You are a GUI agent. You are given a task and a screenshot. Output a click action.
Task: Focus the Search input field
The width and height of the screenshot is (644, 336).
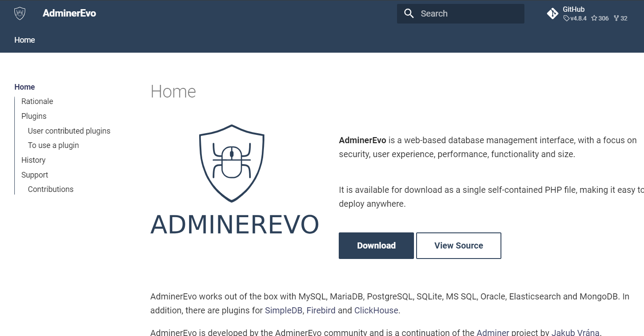460,13
